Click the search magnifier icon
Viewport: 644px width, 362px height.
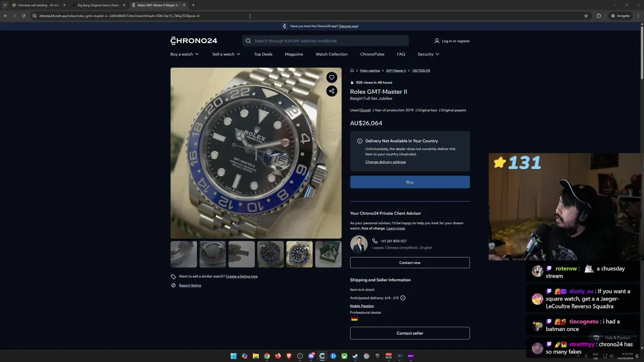coord(248,41)
